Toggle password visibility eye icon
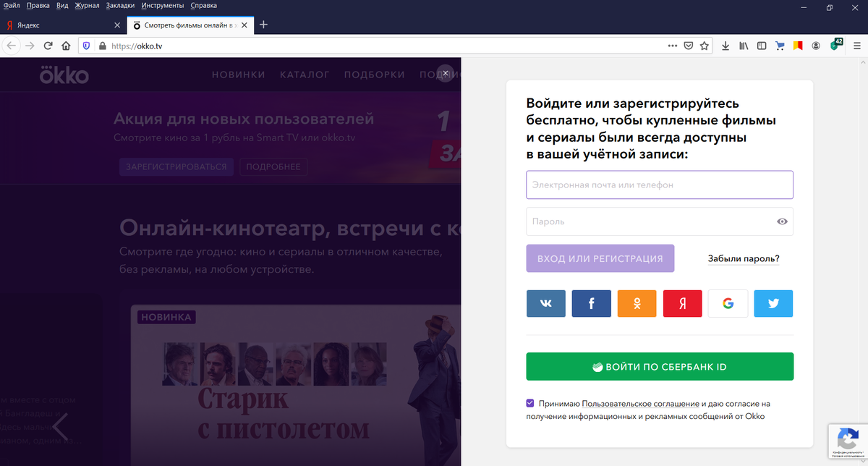868x466 pixels. [782, 221]
